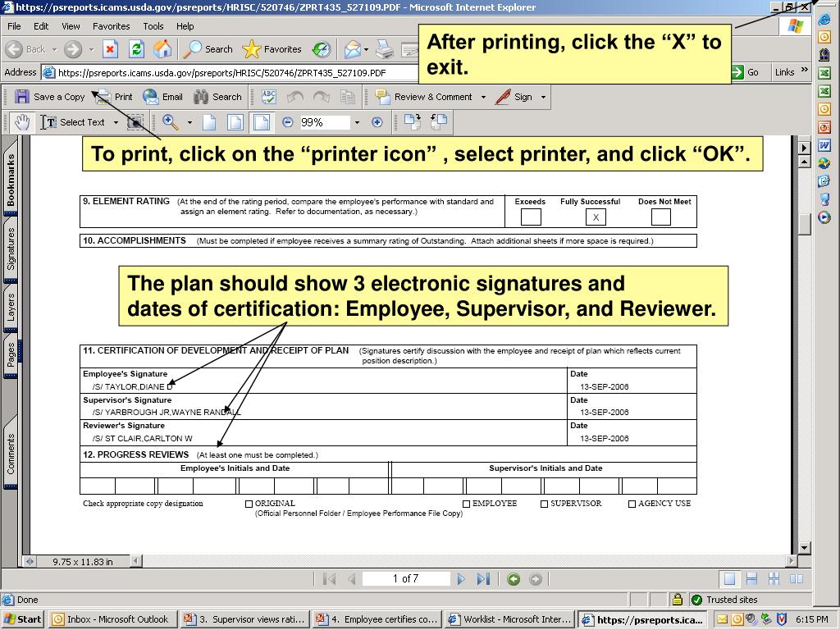Expand Zoom In tool dropdown arrow

(x=189, y=122)
